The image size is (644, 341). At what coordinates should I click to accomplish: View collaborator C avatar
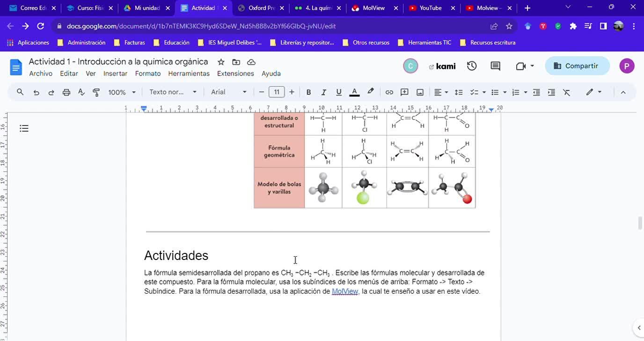410,66
